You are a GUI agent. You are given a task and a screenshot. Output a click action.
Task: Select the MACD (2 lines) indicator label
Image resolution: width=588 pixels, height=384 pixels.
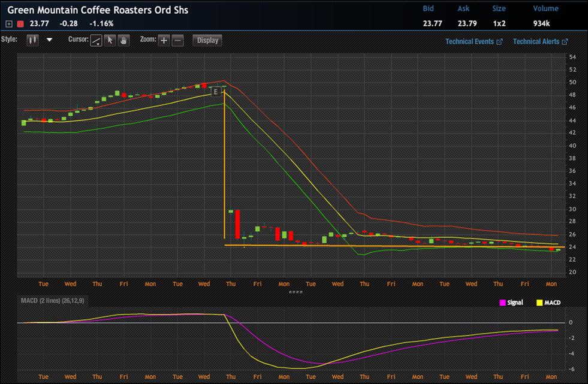53,301
